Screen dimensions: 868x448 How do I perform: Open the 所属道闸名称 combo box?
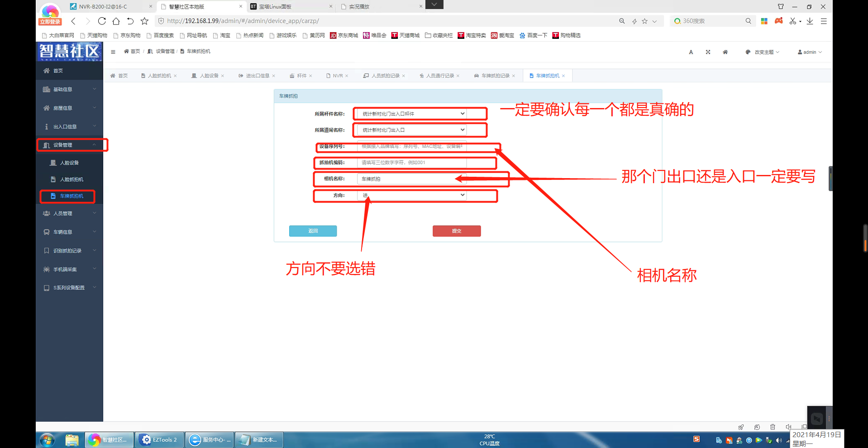click(413, 130)
